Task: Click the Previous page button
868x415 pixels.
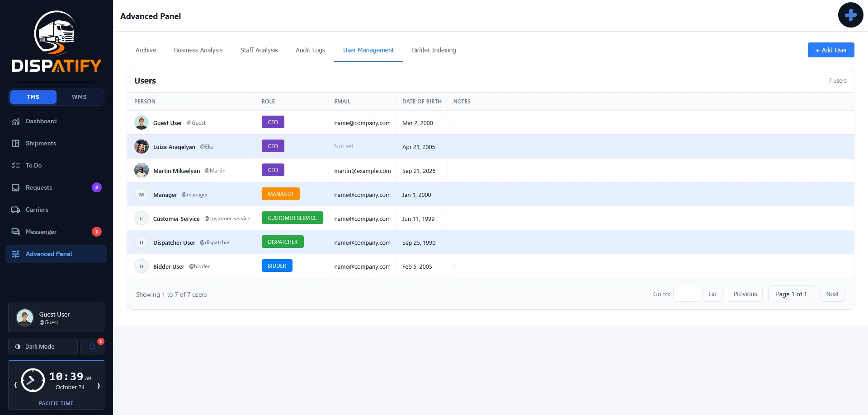Action: 745,294
